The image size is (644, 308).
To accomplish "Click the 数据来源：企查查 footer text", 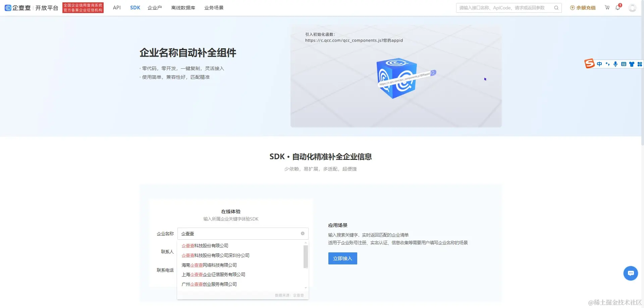I will [289, 295].
